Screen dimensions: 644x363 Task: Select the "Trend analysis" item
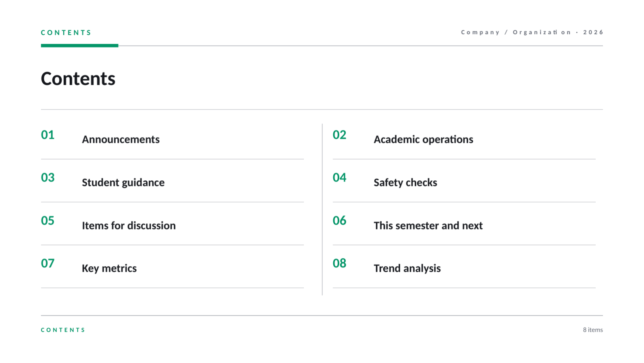tap(407, 268)
